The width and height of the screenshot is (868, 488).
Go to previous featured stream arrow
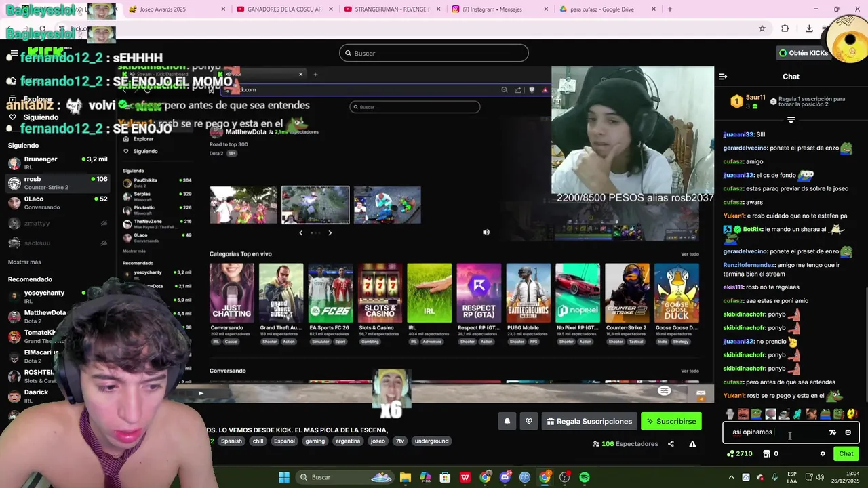[301, 232]
